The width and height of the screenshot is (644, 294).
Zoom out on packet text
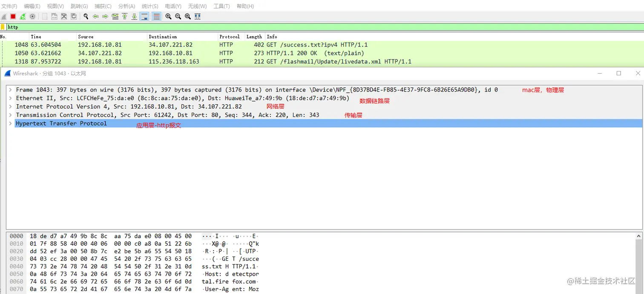click(x=178, y=17)
